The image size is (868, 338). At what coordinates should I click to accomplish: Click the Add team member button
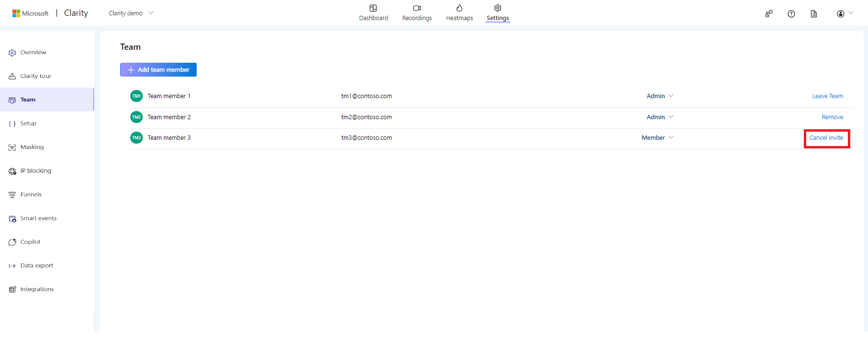[159, 69]
